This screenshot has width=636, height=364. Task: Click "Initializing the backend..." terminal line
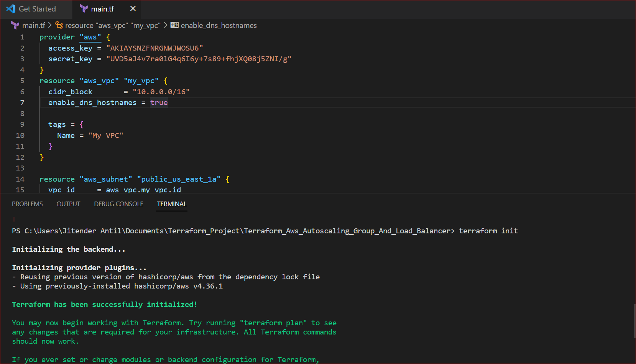(69, 249)
